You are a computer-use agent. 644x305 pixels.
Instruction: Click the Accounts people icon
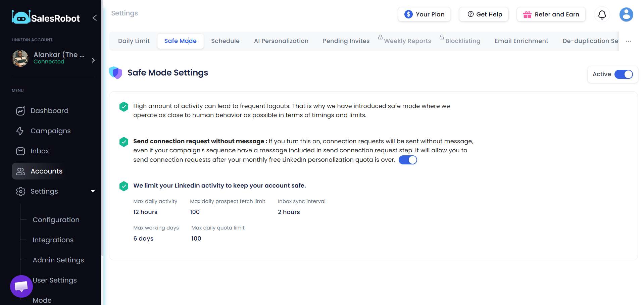click(x=20, y=171)
